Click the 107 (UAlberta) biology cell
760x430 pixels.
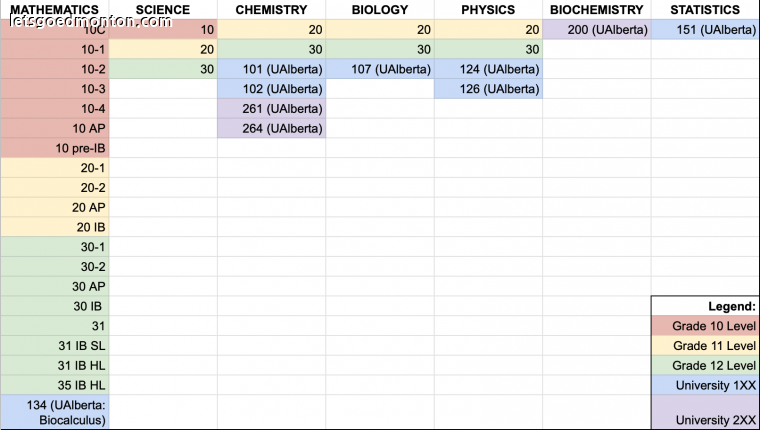(x=380, y=69)
